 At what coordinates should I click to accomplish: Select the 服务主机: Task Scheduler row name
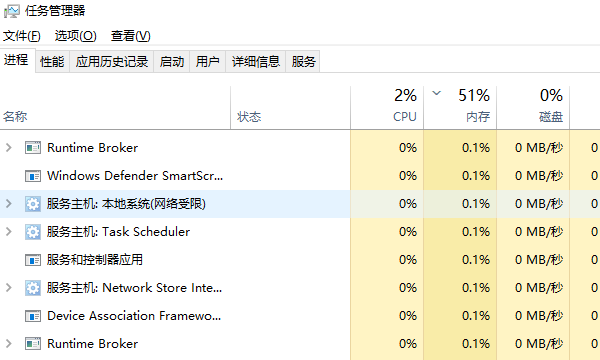pyautogui.click(x=118, y=232)
